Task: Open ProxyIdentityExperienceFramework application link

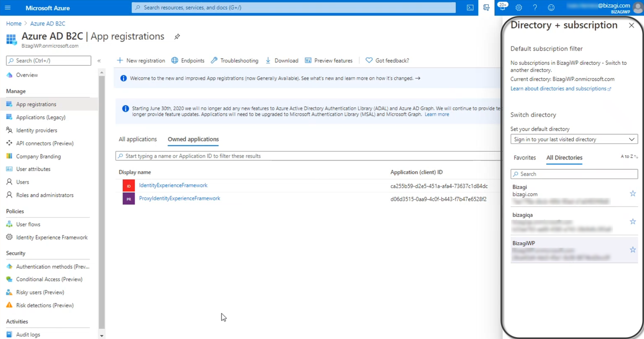Action: click(179, 199)
